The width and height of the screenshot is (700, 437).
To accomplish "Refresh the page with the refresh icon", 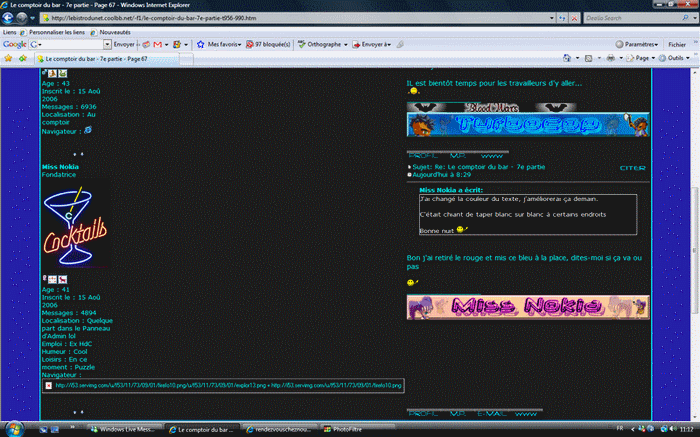I will pyautogui.click(x=562, y=18).
